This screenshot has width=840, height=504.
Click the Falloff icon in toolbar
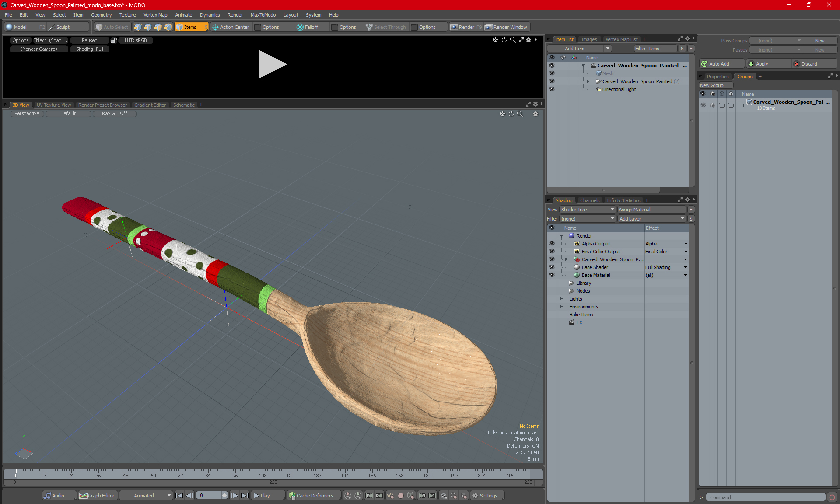point(300,27)
